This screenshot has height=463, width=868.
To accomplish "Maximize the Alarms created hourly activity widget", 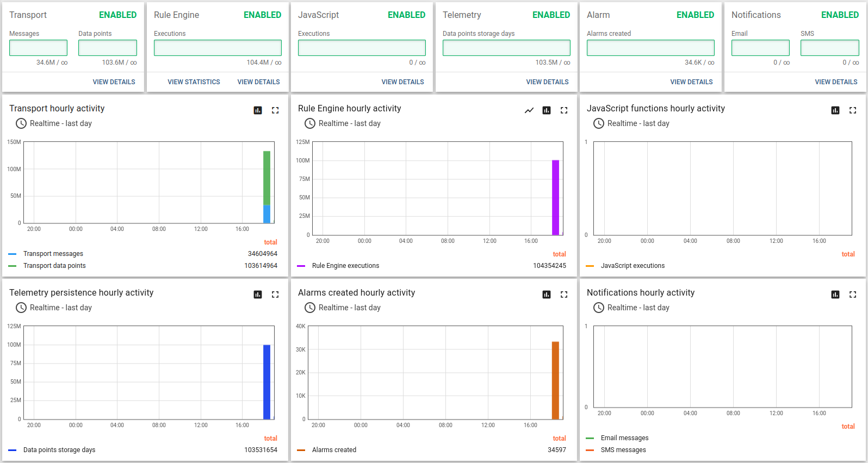I will click(x=564, y=295).
